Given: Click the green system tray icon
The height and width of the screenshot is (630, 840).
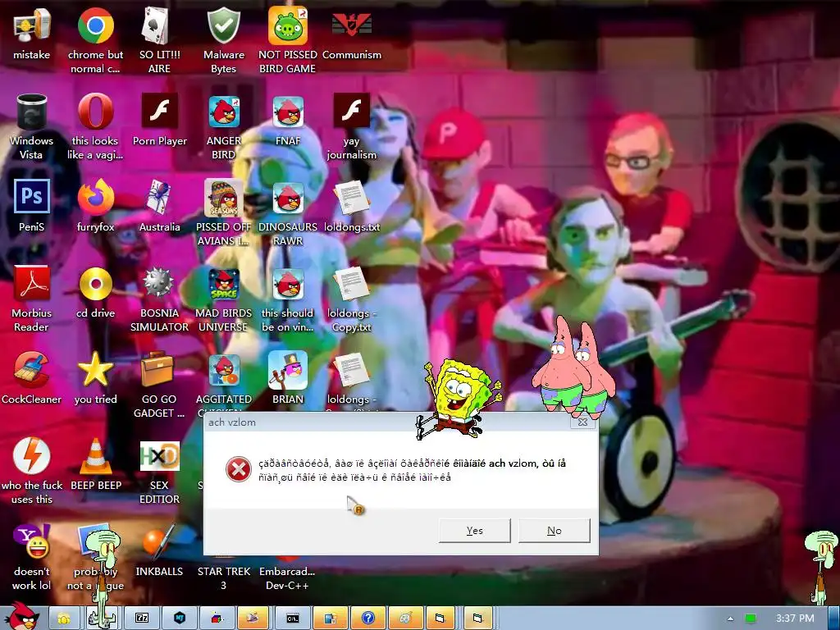Looking at the screenshot, I should tap(751, 619).
